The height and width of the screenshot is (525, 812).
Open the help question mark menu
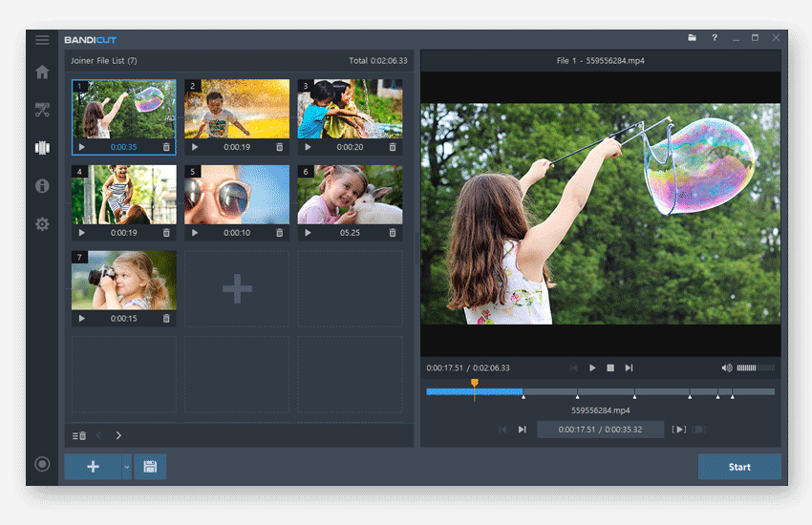pos(714,38)
